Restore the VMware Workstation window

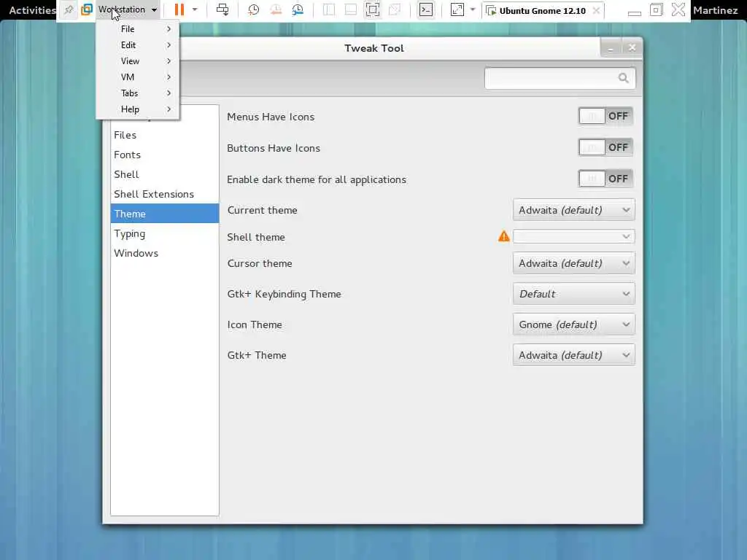pyautogui.click(x=656, y=9)
